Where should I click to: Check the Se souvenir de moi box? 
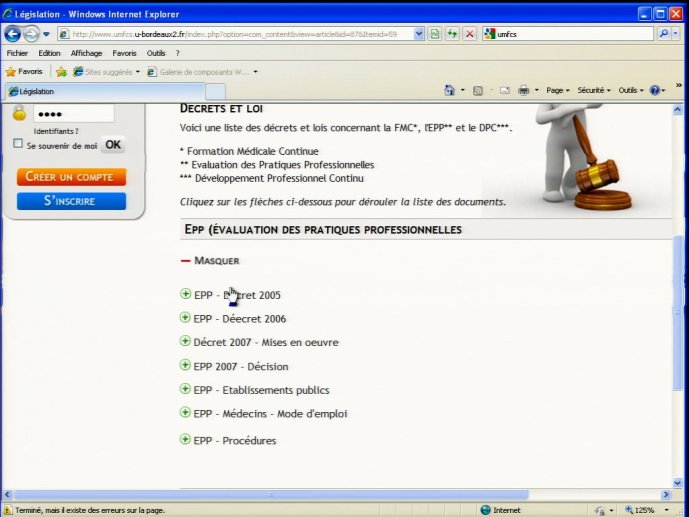18,144
